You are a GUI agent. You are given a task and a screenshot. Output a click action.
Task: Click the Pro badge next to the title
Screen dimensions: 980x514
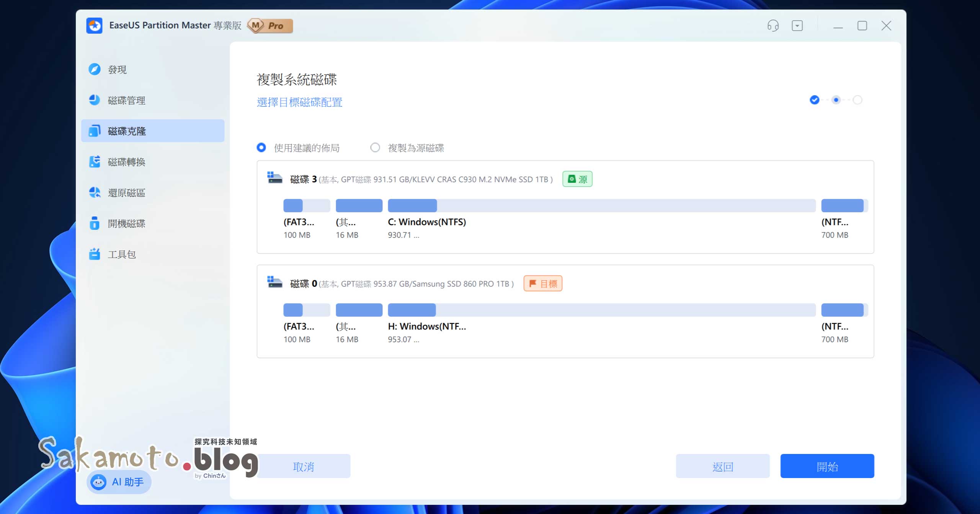click(x=270, y=26)
